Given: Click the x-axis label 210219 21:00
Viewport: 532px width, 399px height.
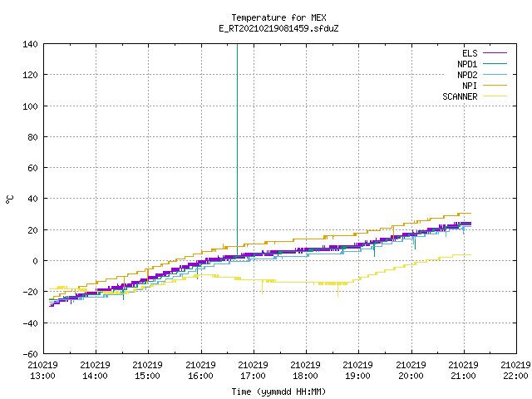Looking at the screenshot, I should 464,371.
